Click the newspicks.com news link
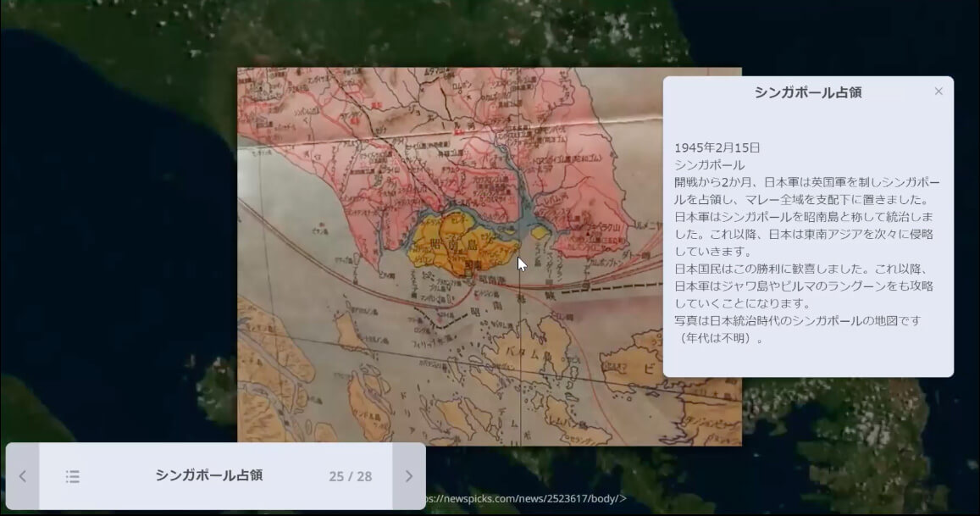The image size is (980, 516). click(526, 498)
